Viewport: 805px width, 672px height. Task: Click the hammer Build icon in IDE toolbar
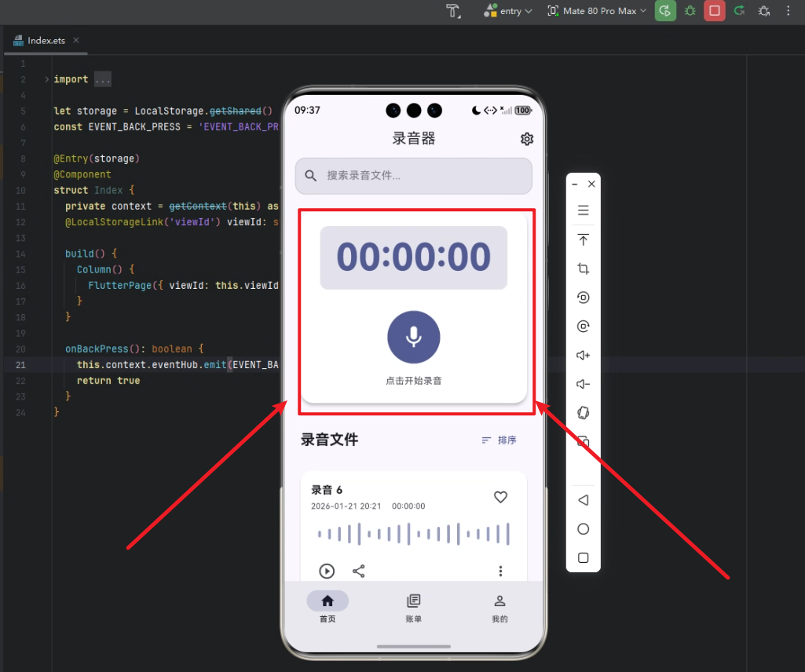453,11
